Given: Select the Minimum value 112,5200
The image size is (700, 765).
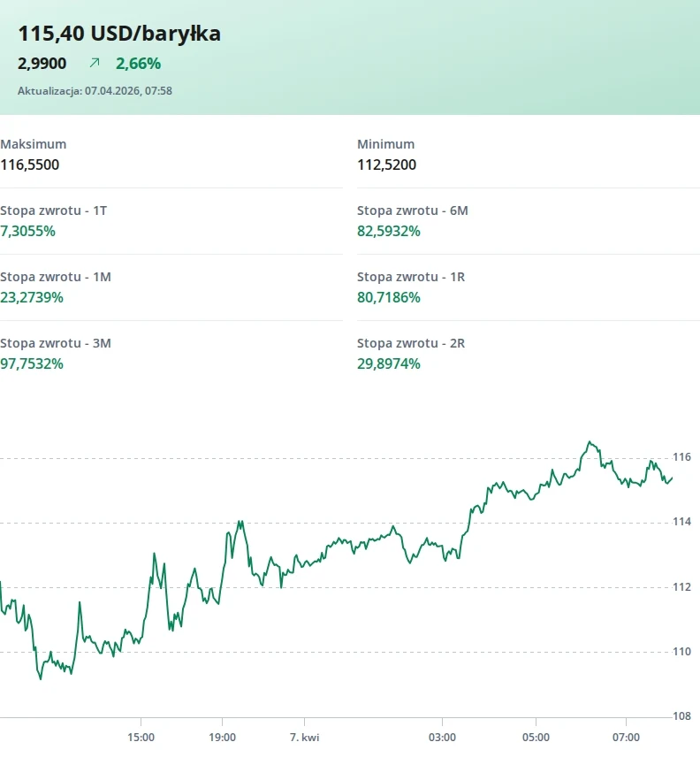Looking at the screenshot, I should pos(386,164).
